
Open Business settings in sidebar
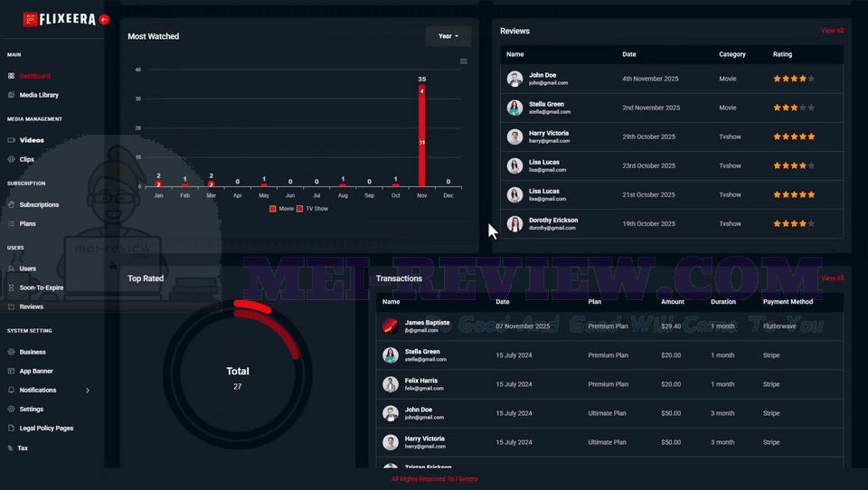[x=33, y=352]
